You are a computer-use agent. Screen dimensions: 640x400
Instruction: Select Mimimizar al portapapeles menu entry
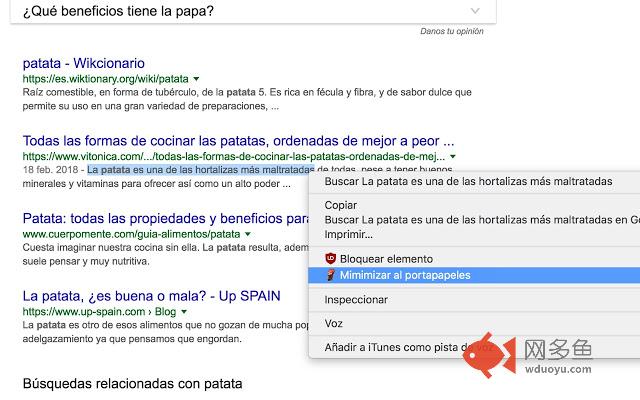(474, 275)
